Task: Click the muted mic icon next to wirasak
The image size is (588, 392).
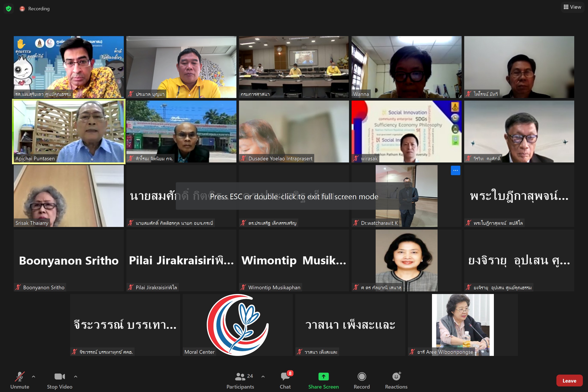Action: tap(356, 159)
